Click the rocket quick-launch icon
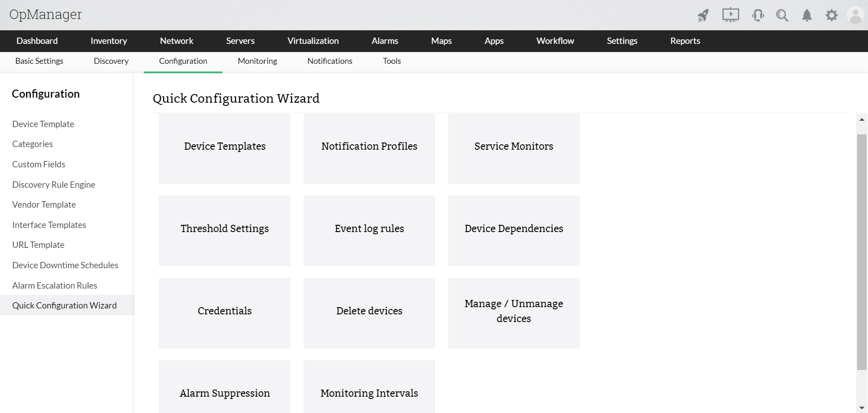Screen dimensions: 868x413 point(703,15)
